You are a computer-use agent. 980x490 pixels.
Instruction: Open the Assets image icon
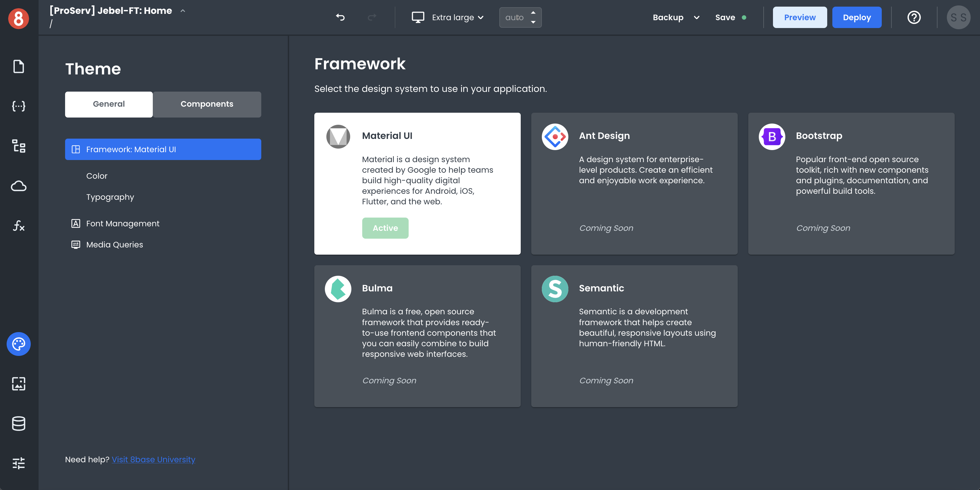point(19,384)
